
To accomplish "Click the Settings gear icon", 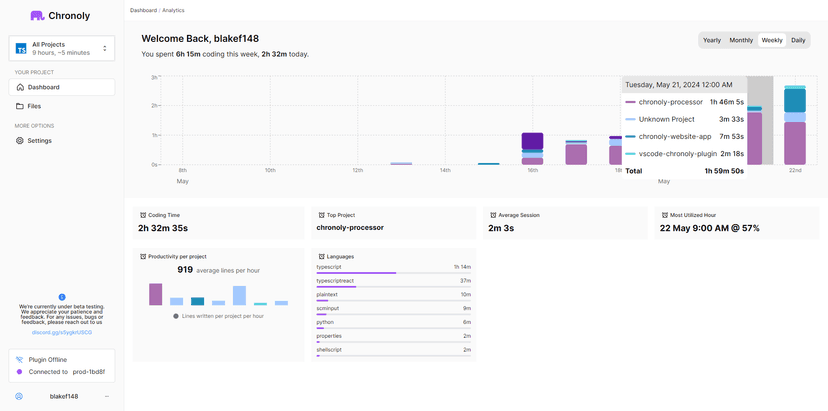I will point(20,141).
